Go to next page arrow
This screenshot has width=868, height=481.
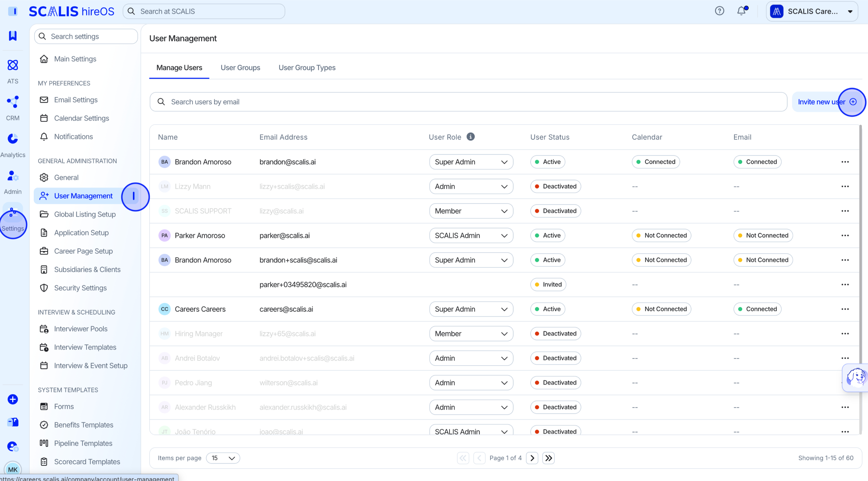pyautogui.click(x=532, y=458)
